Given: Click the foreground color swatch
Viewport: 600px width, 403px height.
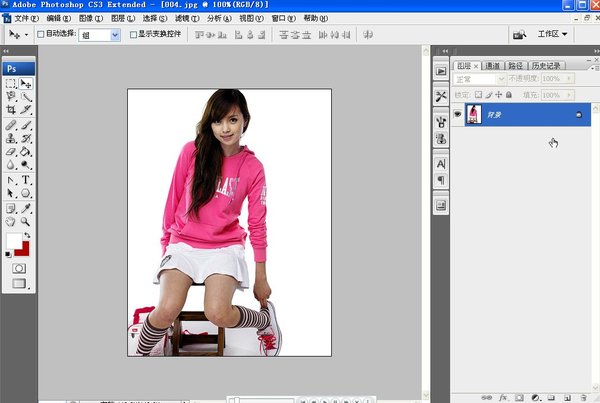Looking at the screenshot, I should [x=14, y=242].
